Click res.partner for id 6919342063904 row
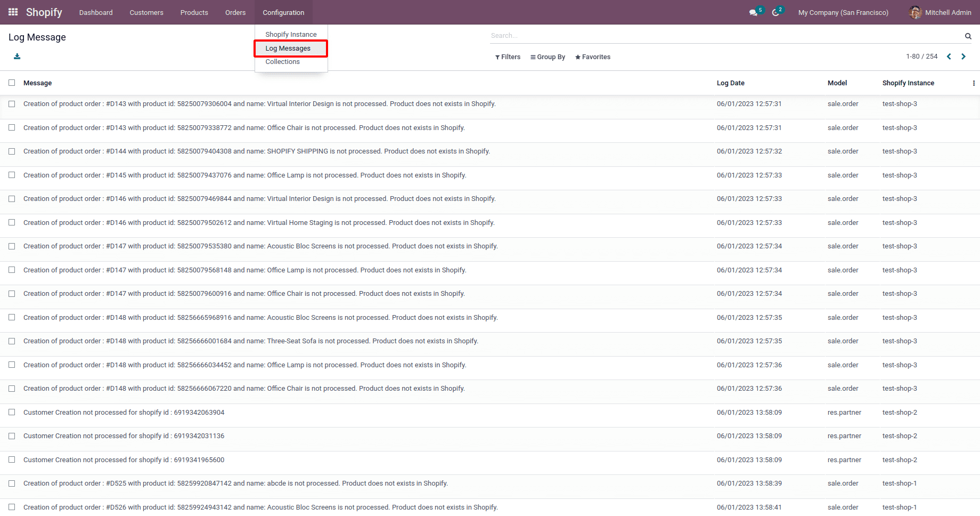 (x=844, y=413)
